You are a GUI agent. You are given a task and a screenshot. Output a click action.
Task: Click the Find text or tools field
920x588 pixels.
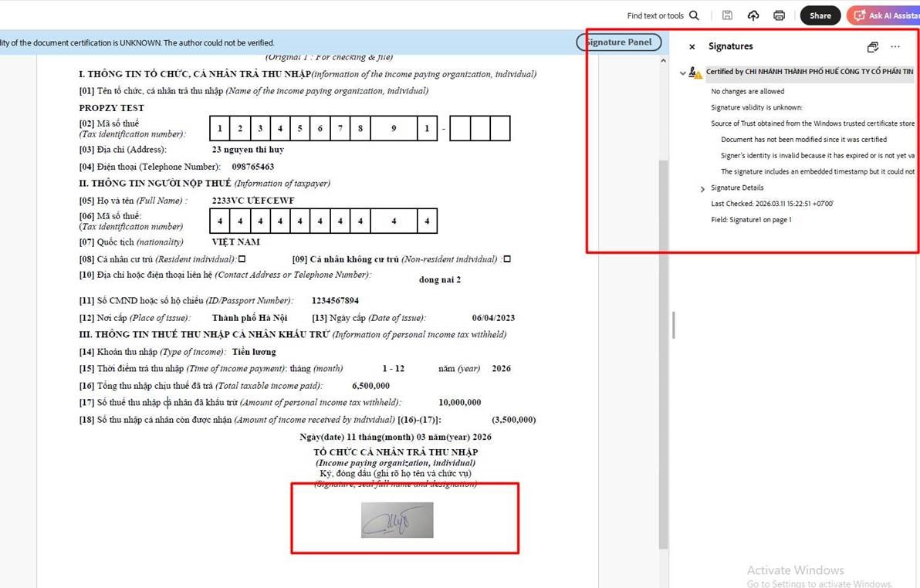click(655, 15)
